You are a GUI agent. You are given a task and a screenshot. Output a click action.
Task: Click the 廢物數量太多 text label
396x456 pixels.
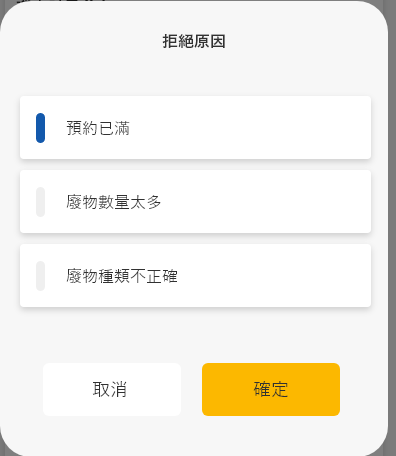pos(114,202)
